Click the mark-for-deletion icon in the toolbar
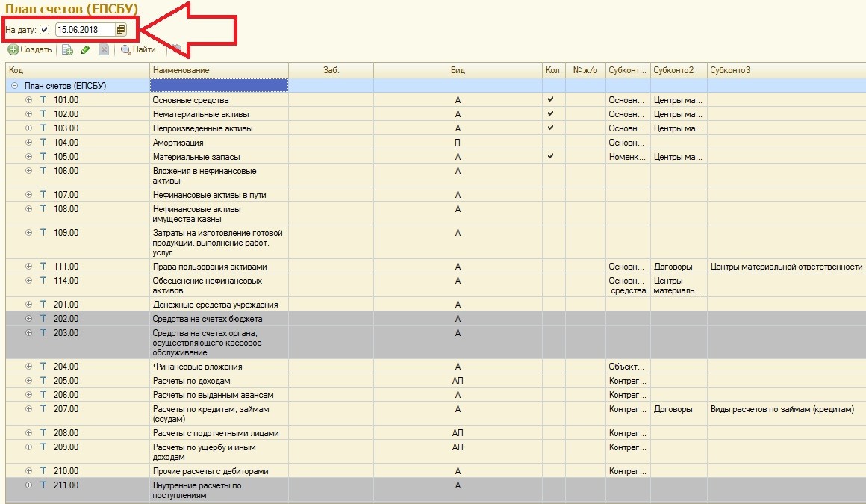This screenshot has width=866, height=504. coord(104,50)
